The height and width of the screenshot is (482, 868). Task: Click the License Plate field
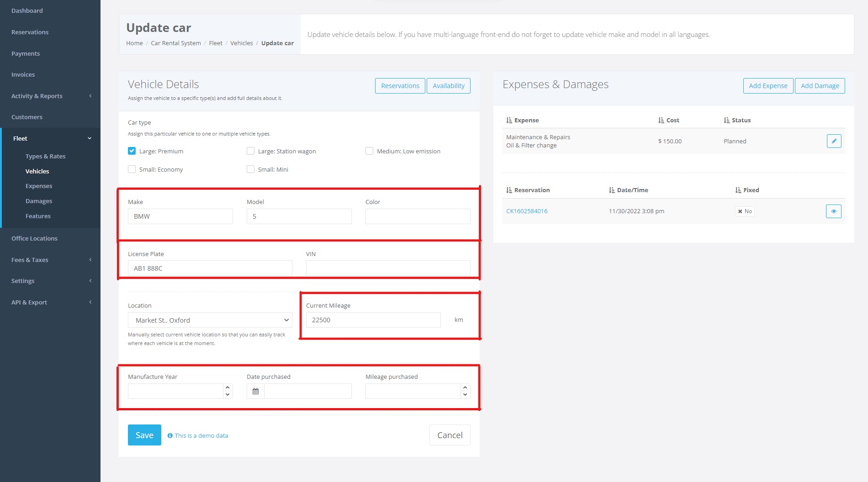(210, 268)
